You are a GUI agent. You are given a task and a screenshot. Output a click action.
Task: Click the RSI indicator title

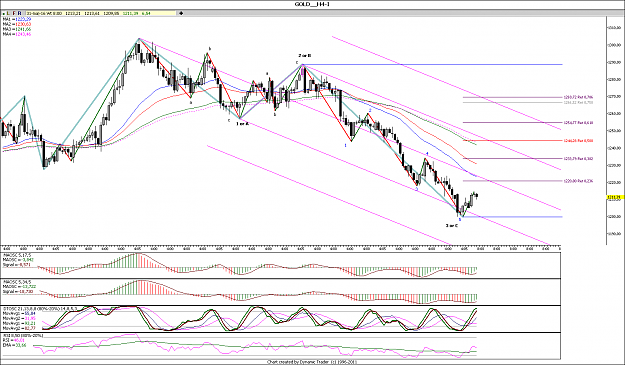23,336
